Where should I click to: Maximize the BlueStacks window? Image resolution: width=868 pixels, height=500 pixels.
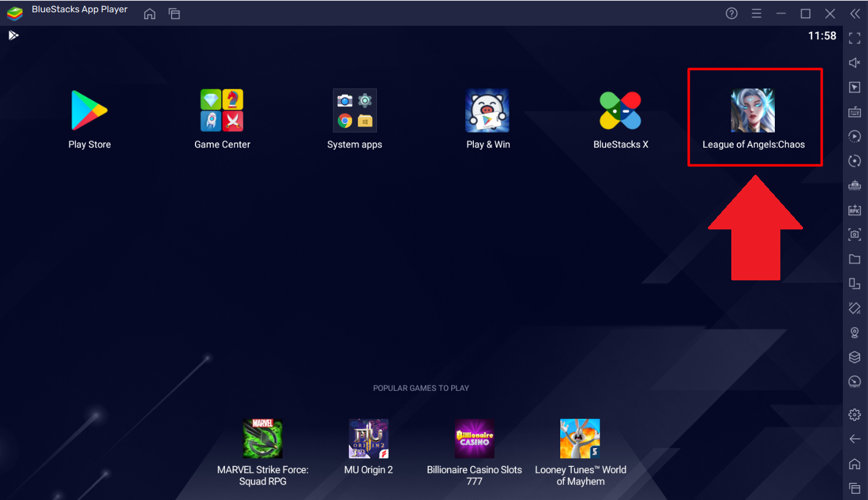[805, 13]
